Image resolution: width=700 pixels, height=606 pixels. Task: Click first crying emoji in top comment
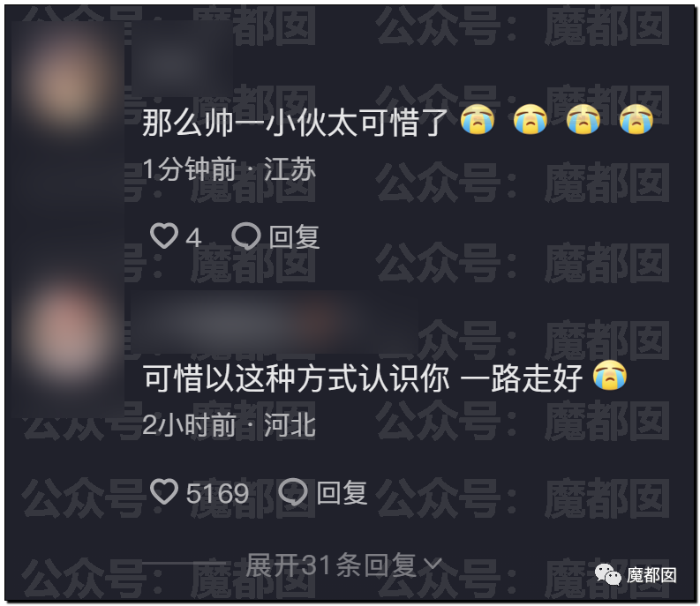[478, 120]
